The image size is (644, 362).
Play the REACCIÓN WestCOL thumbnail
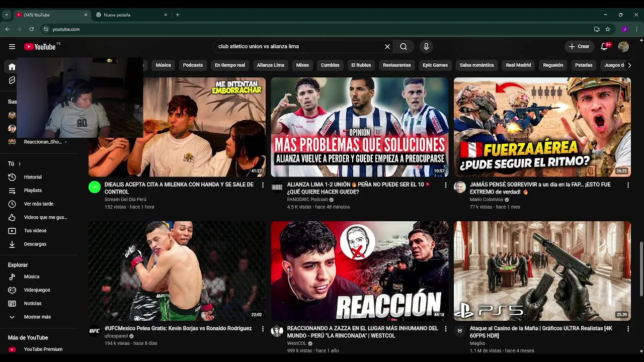pos(360,271)
